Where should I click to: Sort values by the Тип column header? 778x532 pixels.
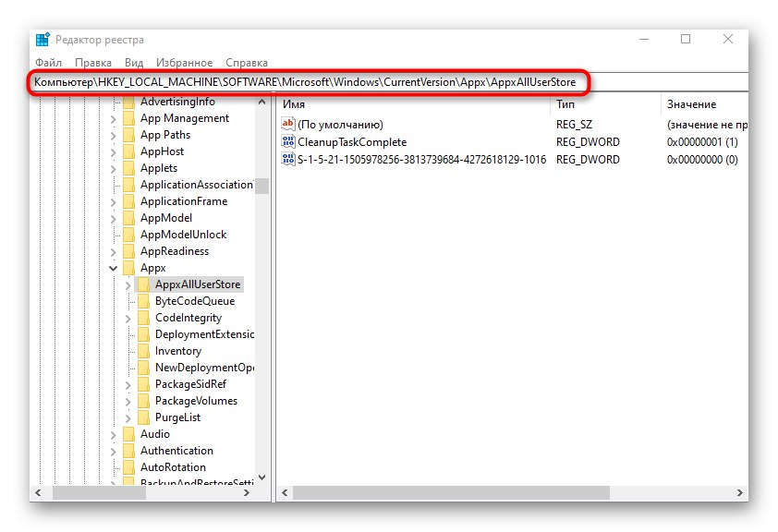(605, 104)
